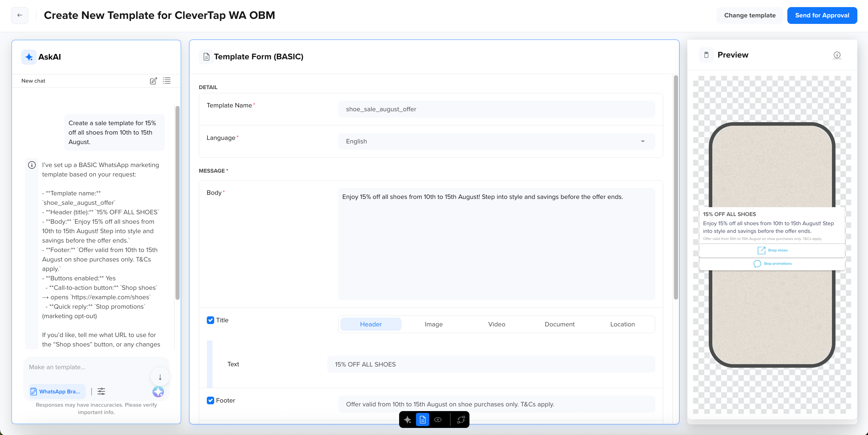
Task: Click the 15% OFF ALL SHOES preview title
Action: point(729,214)
